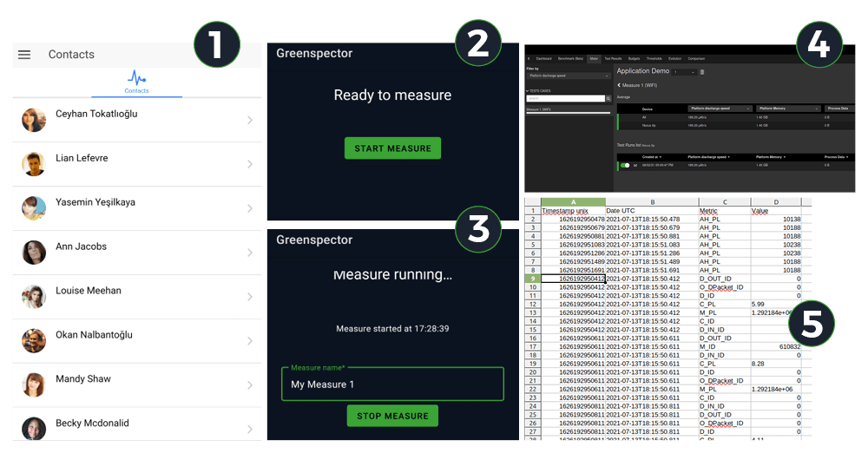Expand Lian Lefevre row chevron
Viewport: 868px width, 460px height.
click(250, 164)
